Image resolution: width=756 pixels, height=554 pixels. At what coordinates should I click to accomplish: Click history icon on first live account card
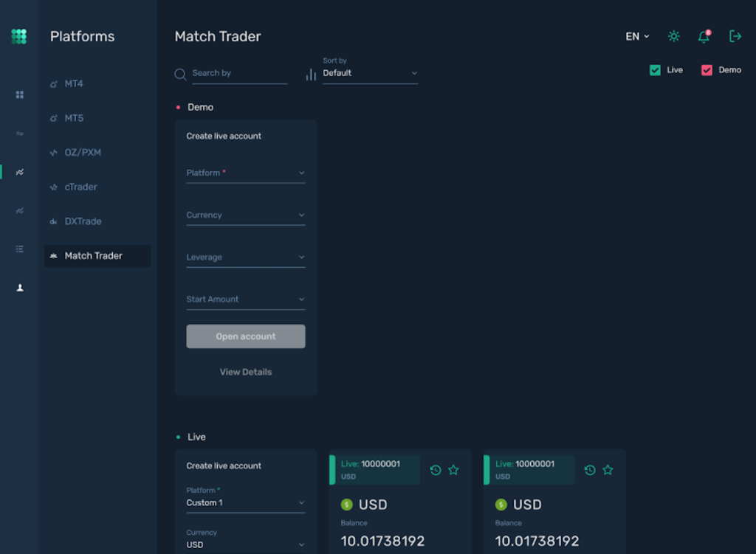pos(436,470)
